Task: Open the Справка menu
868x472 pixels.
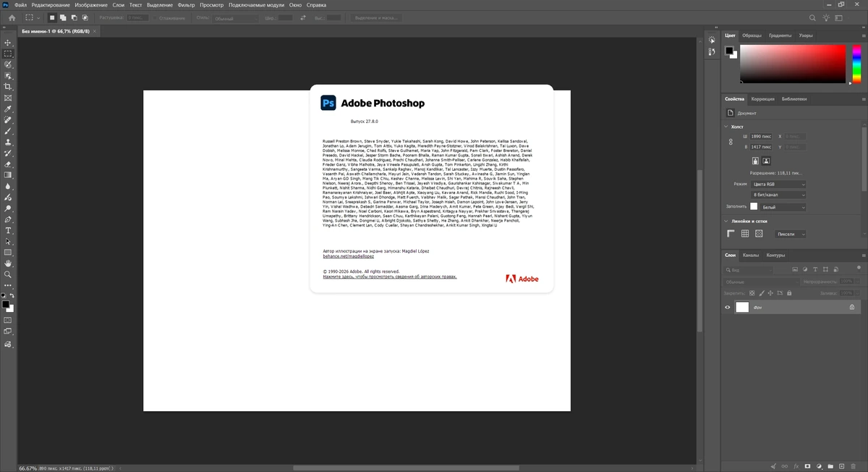Action: click(x=316, y=4)
